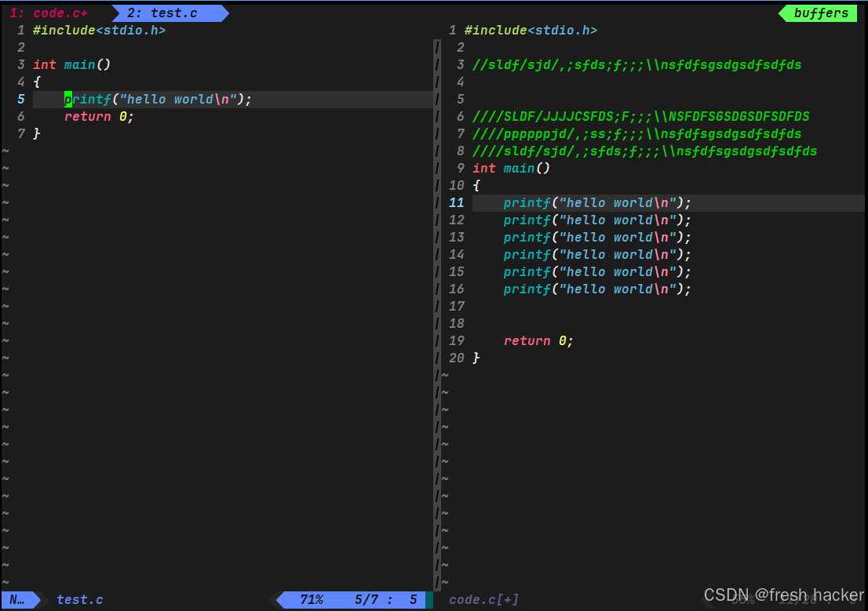Click int main() line in left pane
The width and height of the screenshot is (868, 611).
(72, 65)
